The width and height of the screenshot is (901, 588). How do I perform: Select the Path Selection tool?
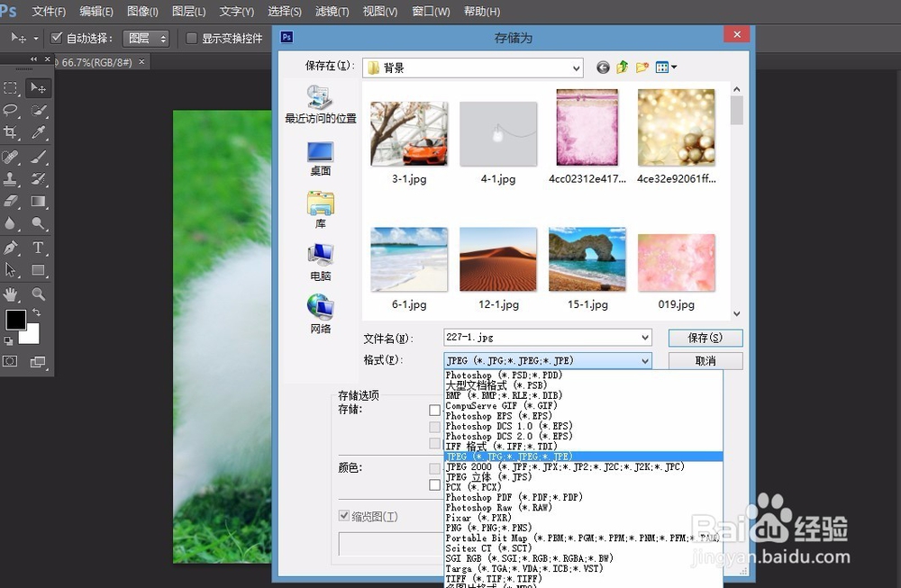tap(10, 270)
